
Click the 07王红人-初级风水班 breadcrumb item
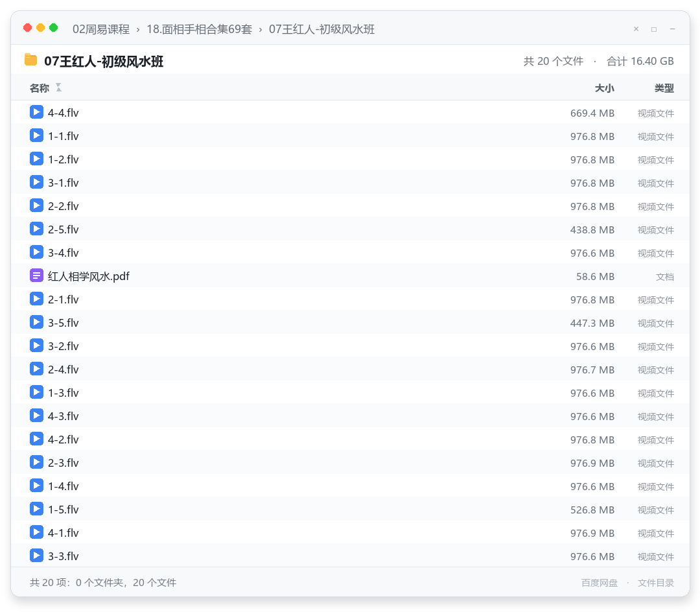pyautogui.click(x=321, y=29)
